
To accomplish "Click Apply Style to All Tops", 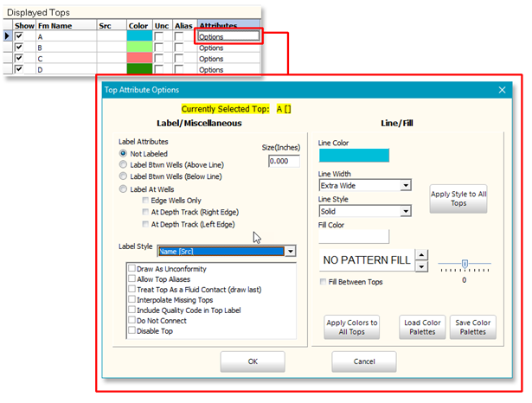I will (458, 199).
